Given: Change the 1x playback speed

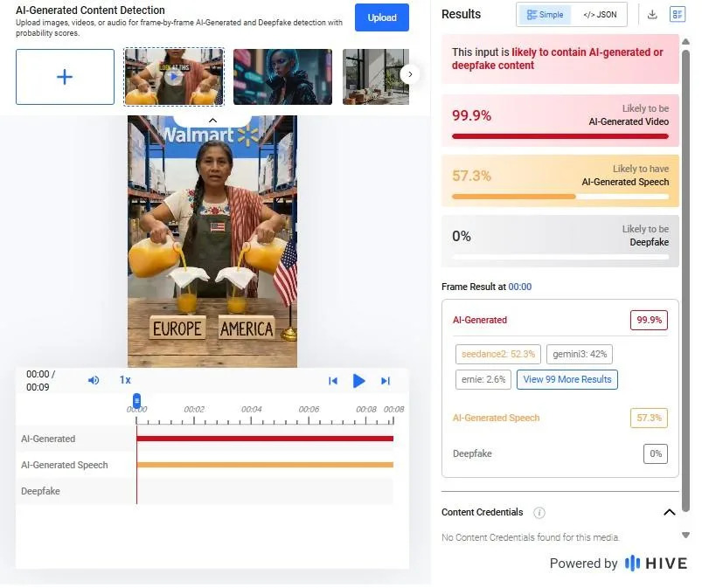Looking at the screenshot, I should pyautogui.click(x=125, y=380).
